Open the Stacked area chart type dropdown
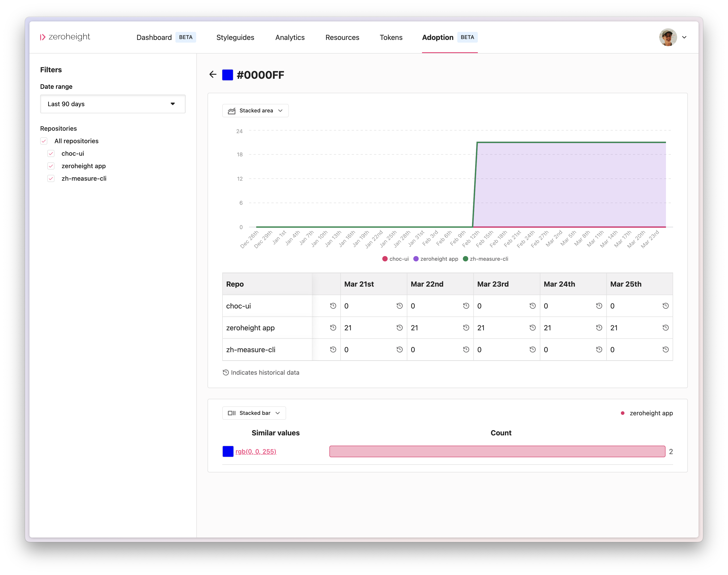This screenshot has width=728, height=575. click(x=255, y=111)
